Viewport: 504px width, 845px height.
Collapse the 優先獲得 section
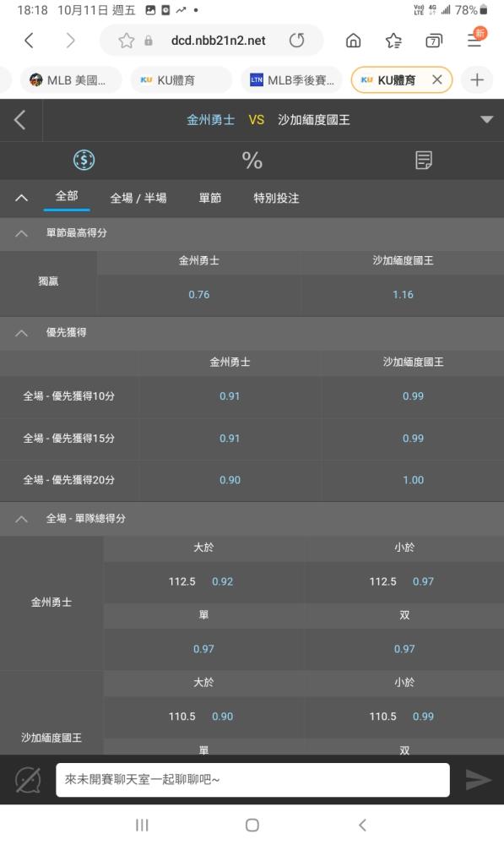[22, 333]
